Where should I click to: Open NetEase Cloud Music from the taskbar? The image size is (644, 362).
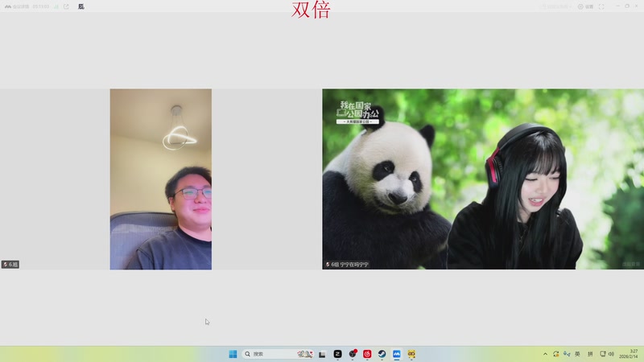[367, 354]
